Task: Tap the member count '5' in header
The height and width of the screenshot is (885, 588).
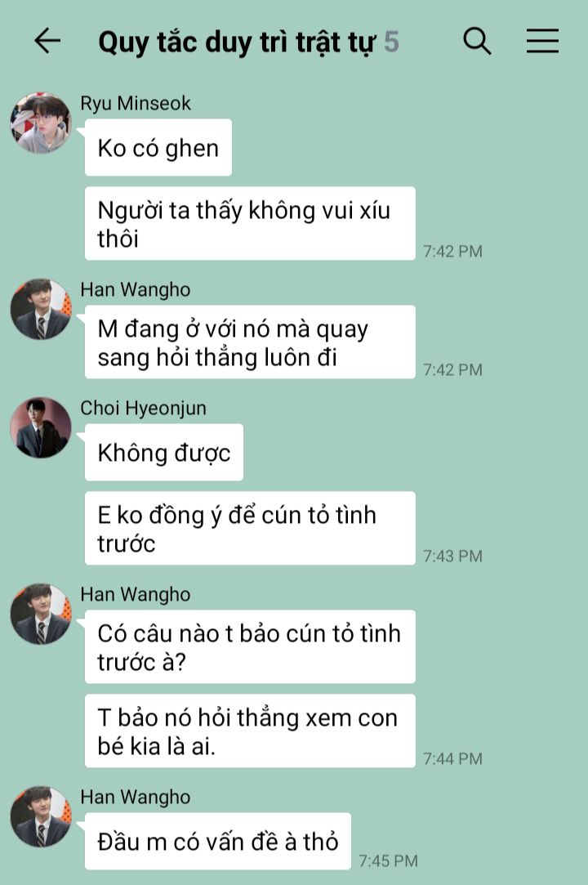Action: pos(392,42)
